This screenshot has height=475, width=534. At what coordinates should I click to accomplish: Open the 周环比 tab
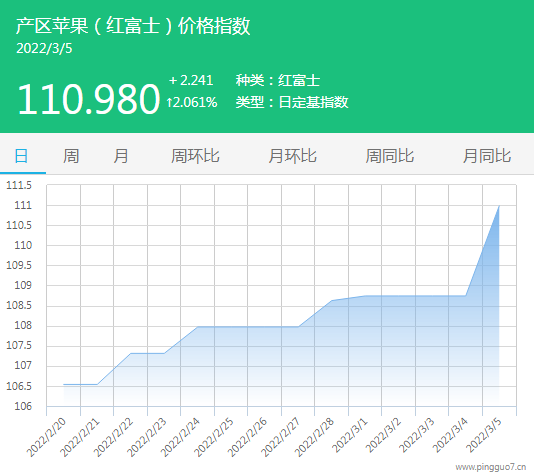pos(195,156)
